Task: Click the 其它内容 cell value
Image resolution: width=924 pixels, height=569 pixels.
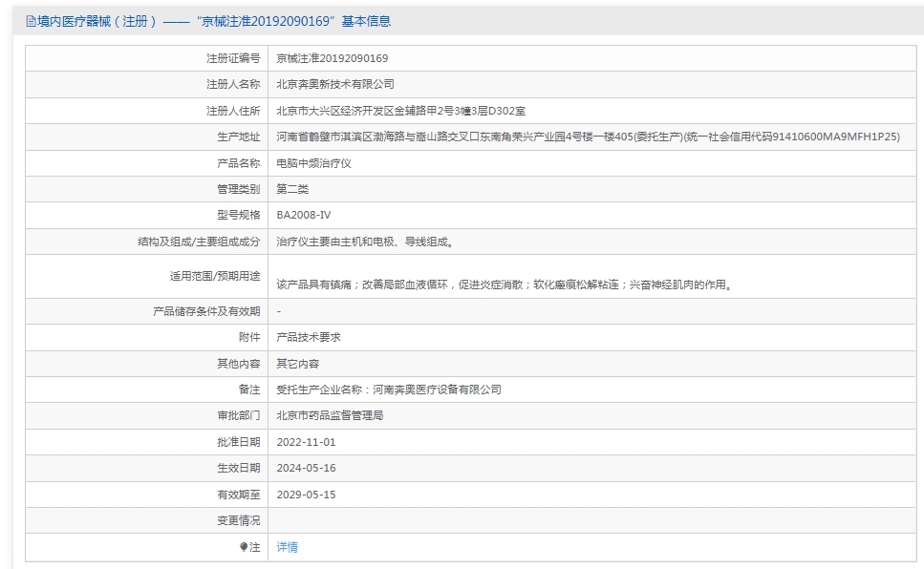Action: [x=297, y=364]
